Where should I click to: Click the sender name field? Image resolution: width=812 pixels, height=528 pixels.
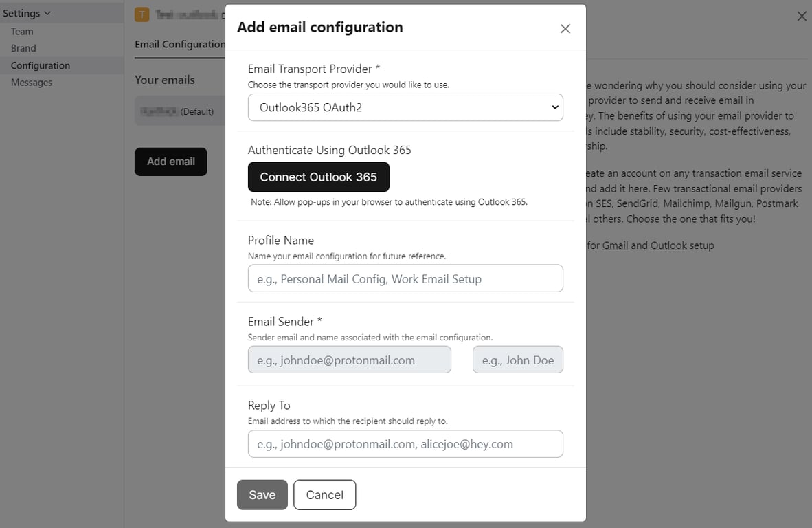pos(517,360)
